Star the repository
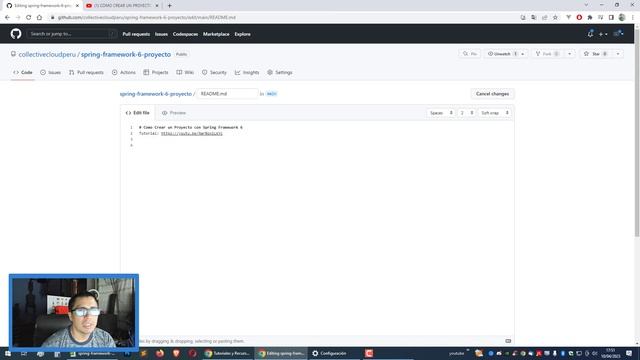 (596, 54)
